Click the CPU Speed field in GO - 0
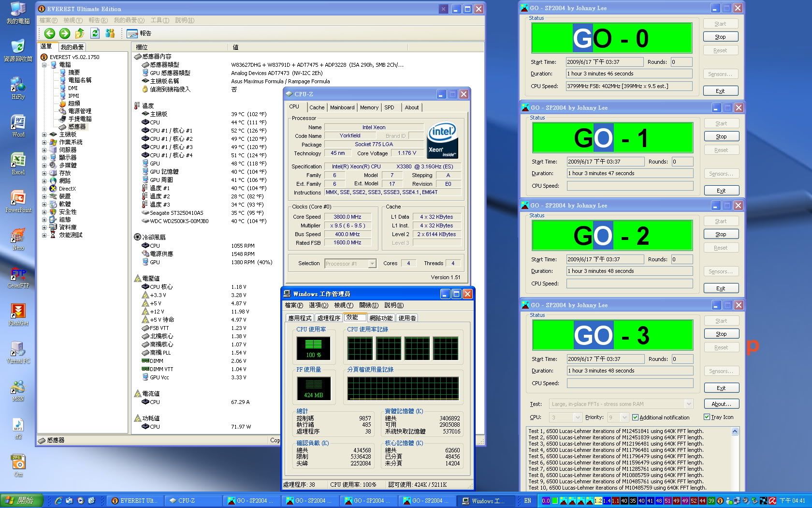The image size is (812, 508). (629, 86)
